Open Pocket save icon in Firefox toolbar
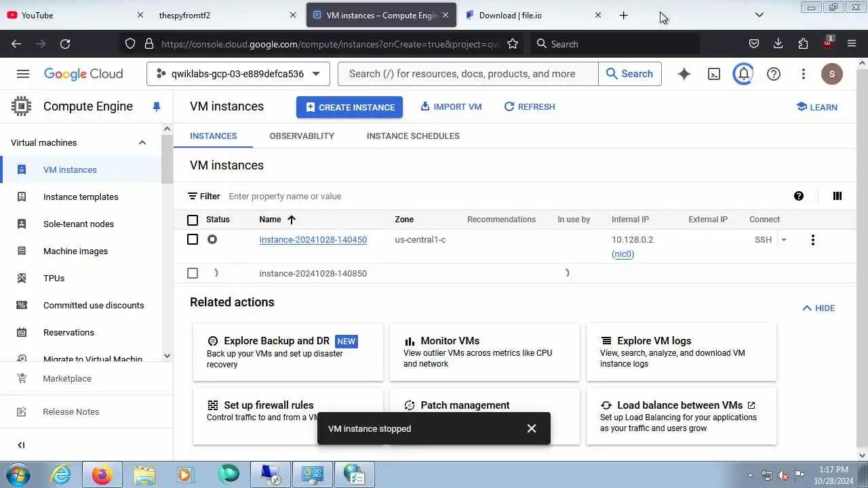 coord(754,43)
